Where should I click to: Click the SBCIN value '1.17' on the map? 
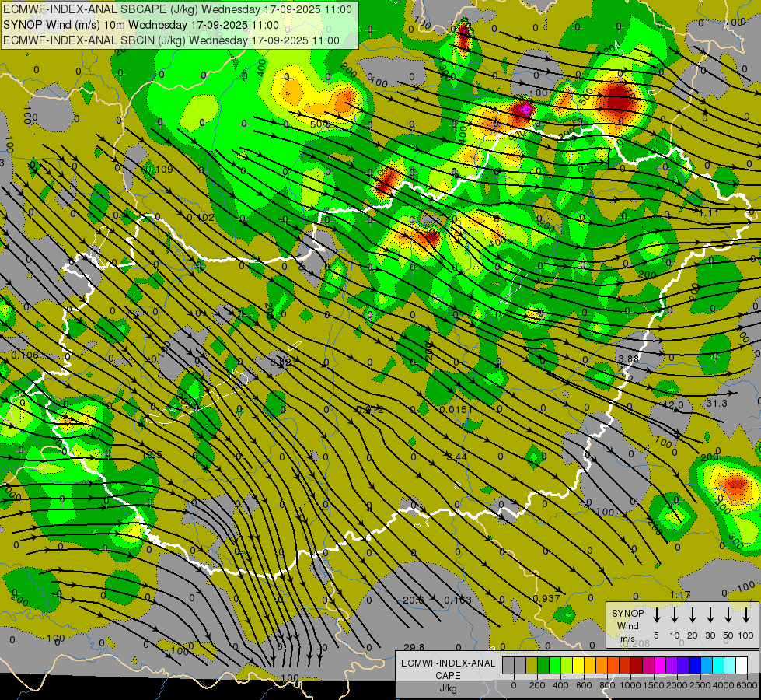(x=680, y=594)
